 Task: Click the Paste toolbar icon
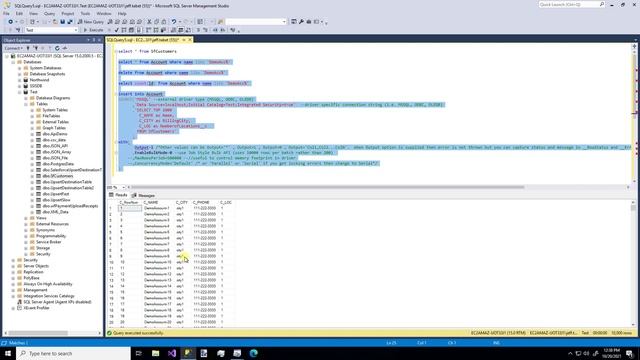(164, 22)
